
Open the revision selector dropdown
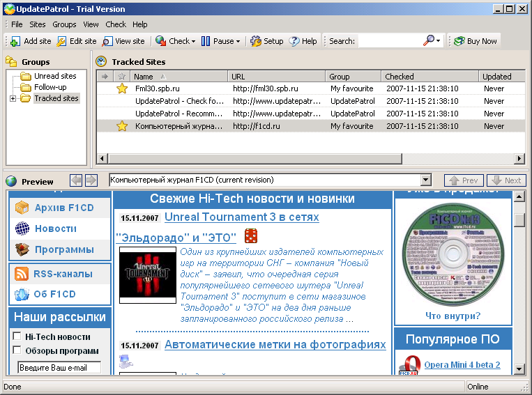coord(426,180)
